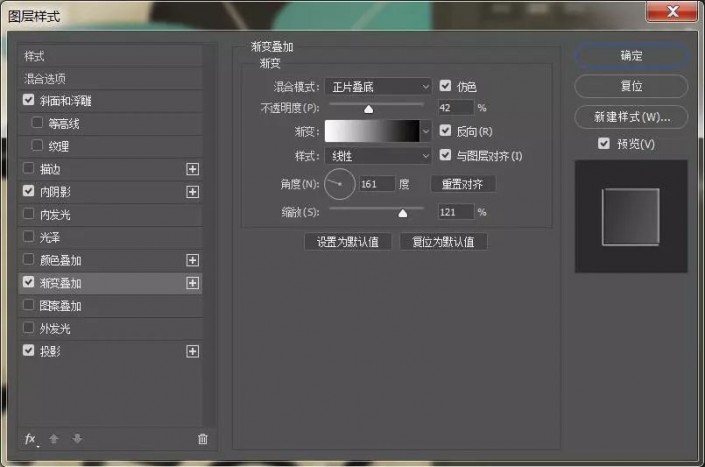Enable the 等高线 checkbox

(37, 123)
